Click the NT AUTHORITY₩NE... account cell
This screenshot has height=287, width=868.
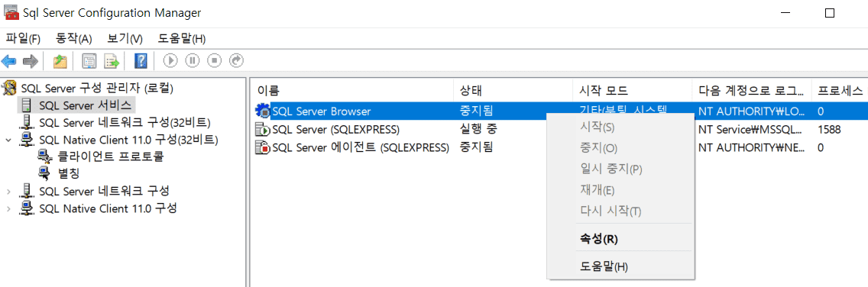pos(751,147)
